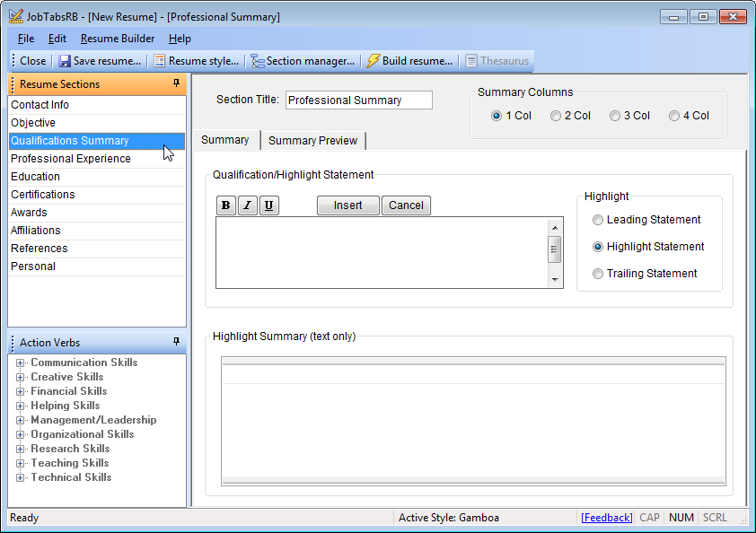This screenshot has height=533, width=756.
Task: Open the Resume Builder menu
Action: coord(117,39)
